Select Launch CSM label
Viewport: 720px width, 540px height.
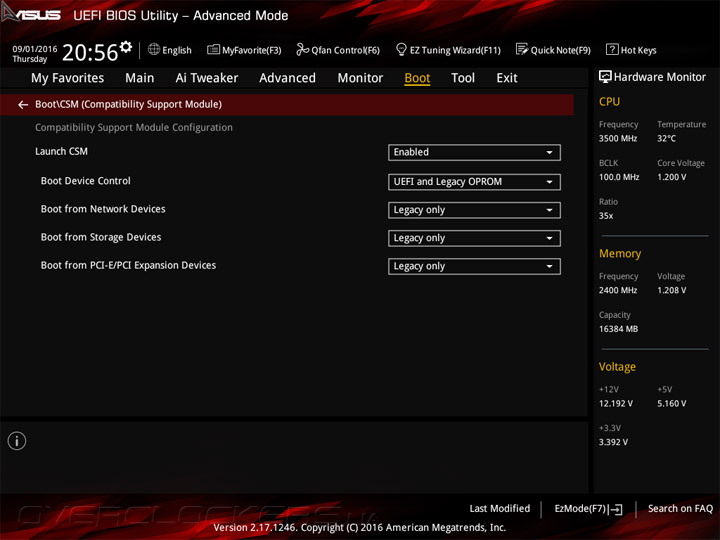[62, 151]
